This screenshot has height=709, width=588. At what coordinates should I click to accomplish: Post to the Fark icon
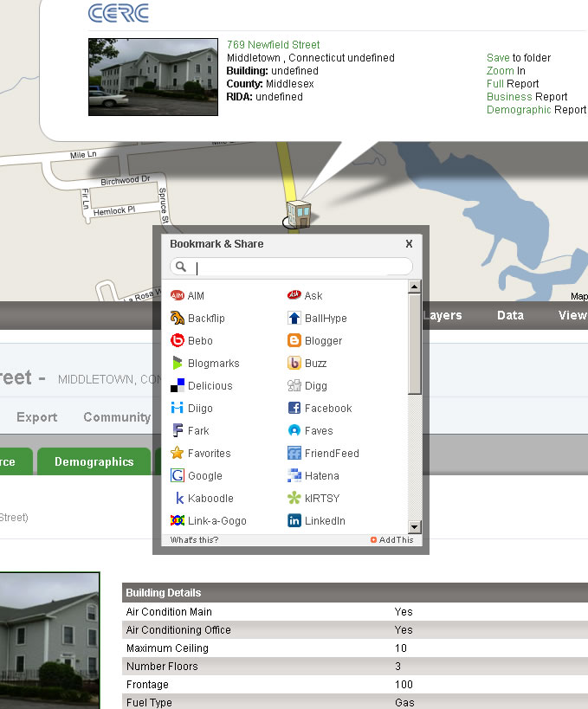coord(177,430)
